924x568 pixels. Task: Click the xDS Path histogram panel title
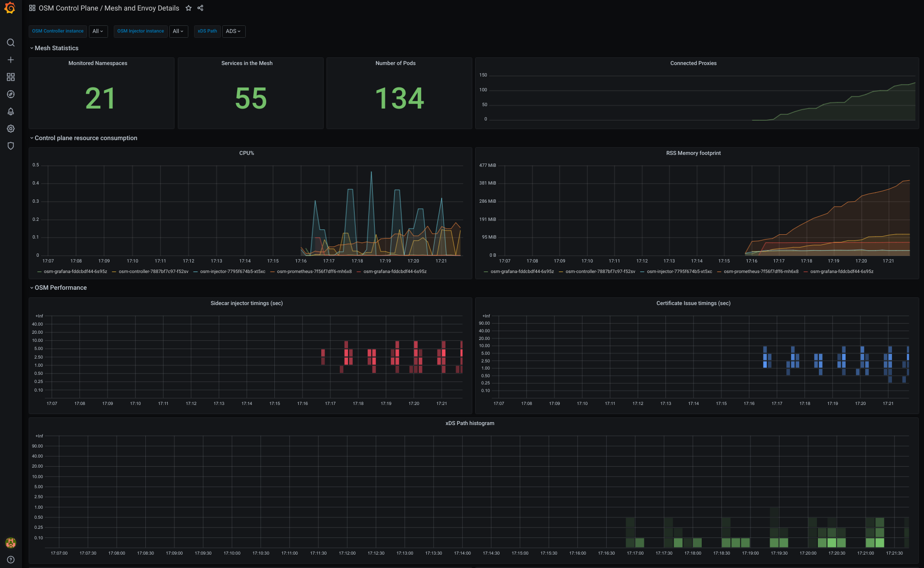click(x=469, y=423)
